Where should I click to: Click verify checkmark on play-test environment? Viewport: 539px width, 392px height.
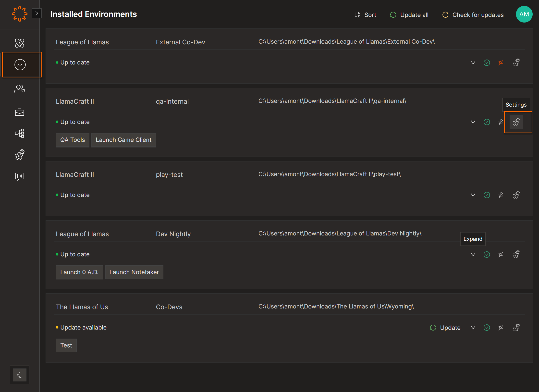pos(487,195)
